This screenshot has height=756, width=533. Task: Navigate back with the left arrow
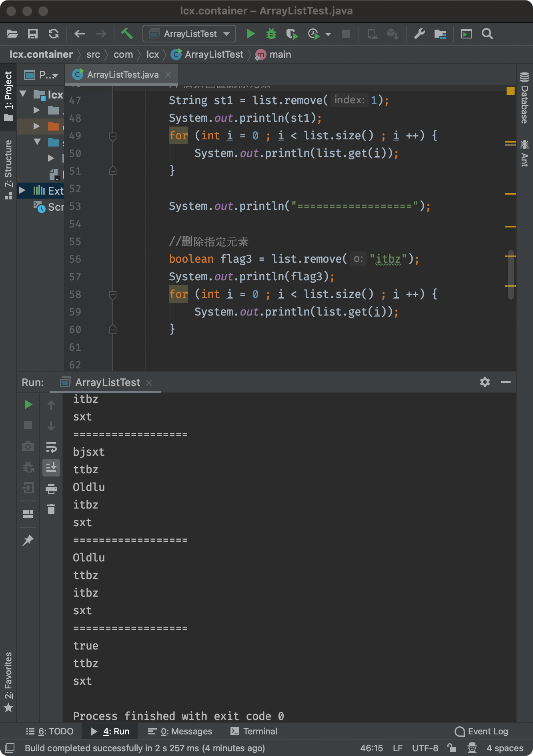coord(80,34)
